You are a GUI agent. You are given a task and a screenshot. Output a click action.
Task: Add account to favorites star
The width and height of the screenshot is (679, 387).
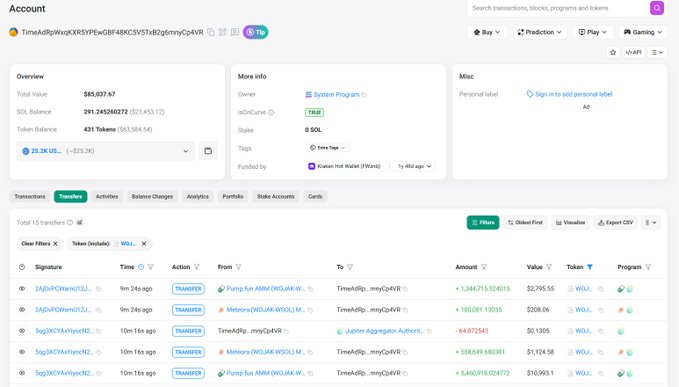pyautogui.click(x=613, y=52)
